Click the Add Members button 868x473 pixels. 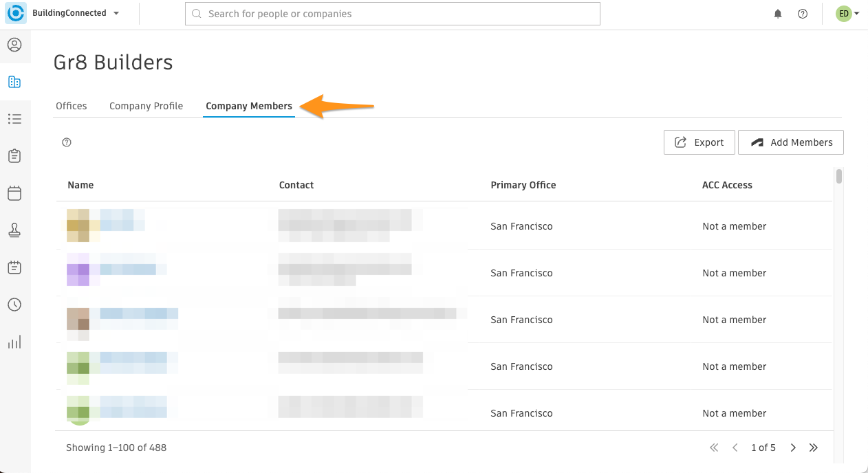pyautogui.click(x=791, y=142)
